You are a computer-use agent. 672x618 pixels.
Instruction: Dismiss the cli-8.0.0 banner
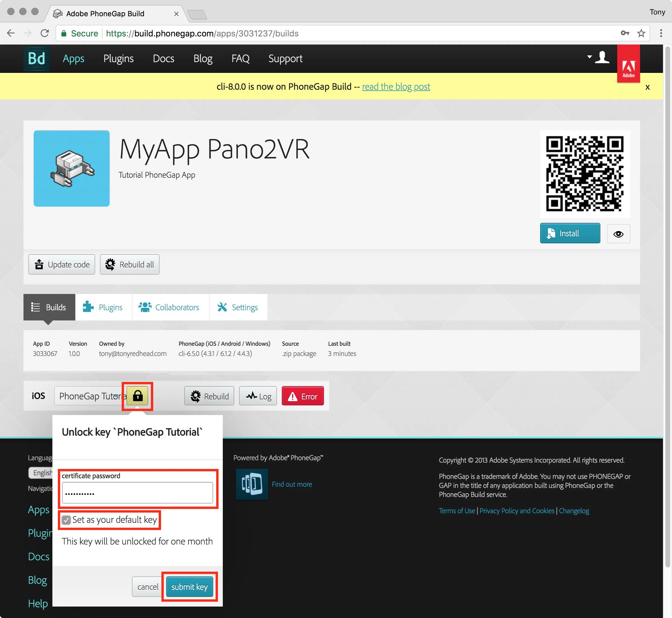coord(647,87)
